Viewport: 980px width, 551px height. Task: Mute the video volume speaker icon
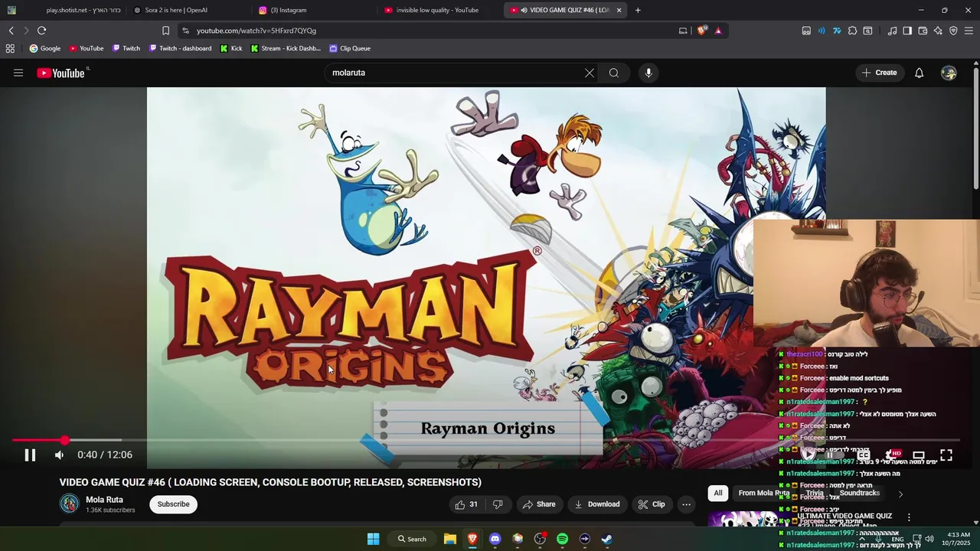[59, 455]
